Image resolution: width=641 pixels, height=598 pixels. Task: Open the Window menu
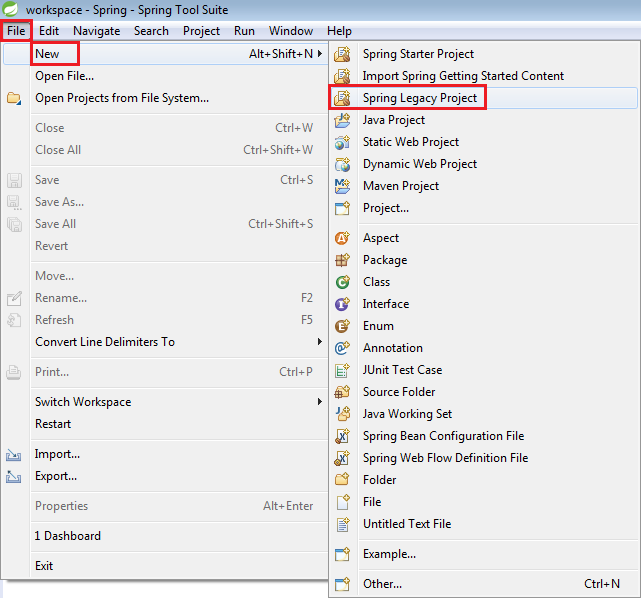291,31
